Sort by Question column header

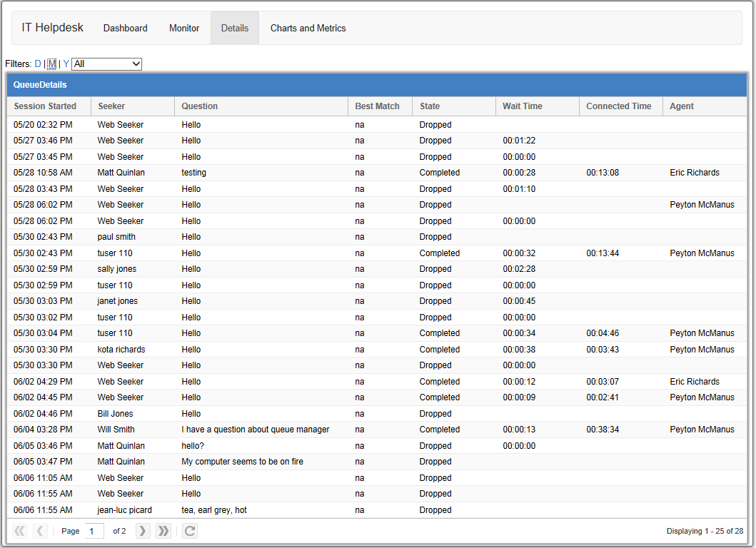pos(261,106)
